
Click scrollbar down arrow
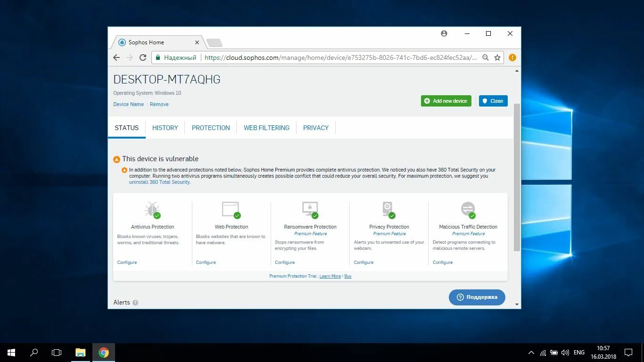tap(517, 304)
